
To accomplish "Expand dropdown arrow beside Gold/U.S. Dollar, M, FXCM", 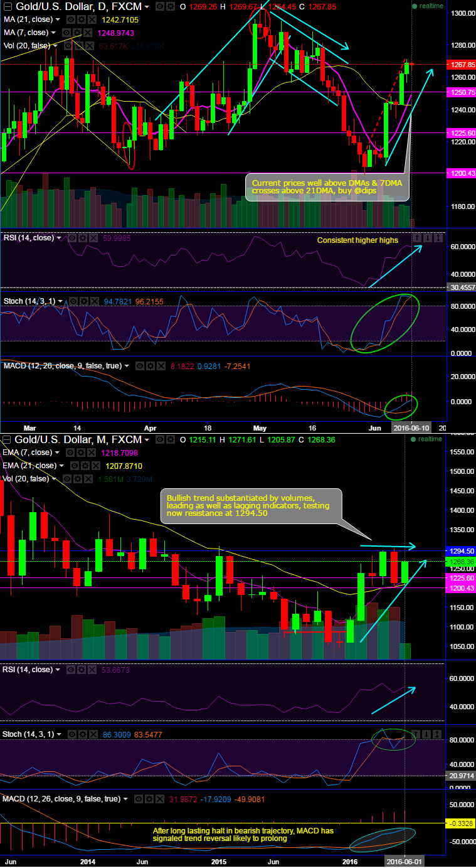I will point(147,440).
